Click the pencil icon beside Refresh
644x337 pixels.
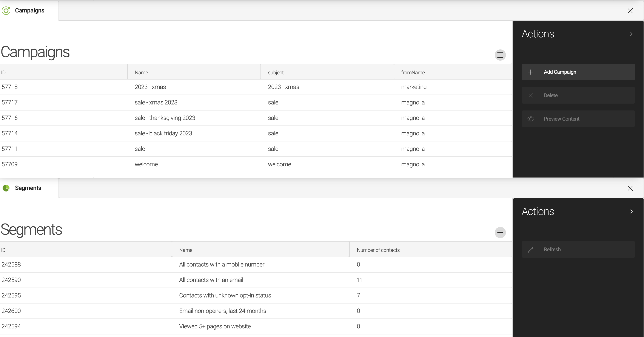[x=530, y=250]
